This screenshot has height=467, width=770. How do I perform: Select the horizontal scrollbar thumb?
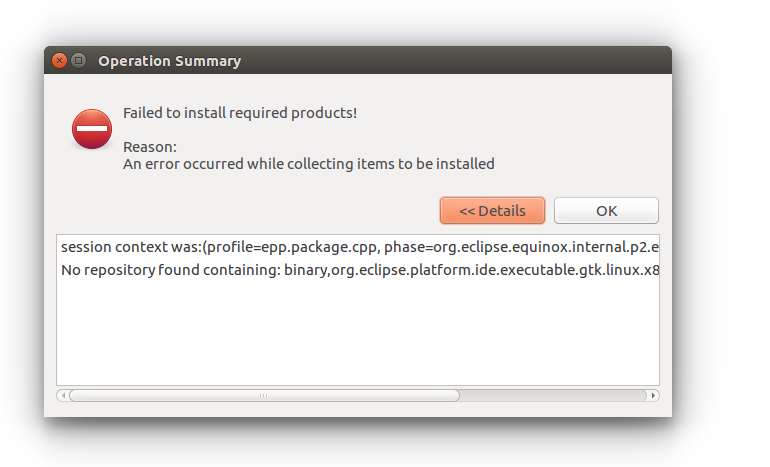pos(264,395)
